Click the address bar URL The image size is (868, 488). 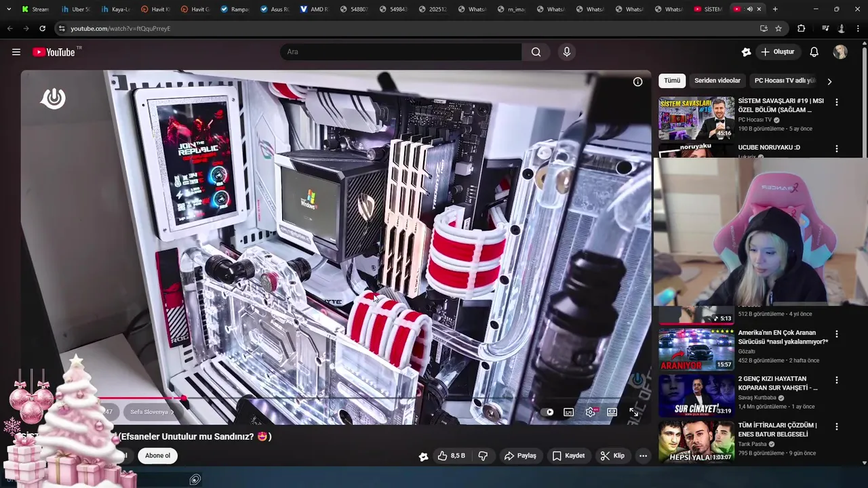(121, 28)
